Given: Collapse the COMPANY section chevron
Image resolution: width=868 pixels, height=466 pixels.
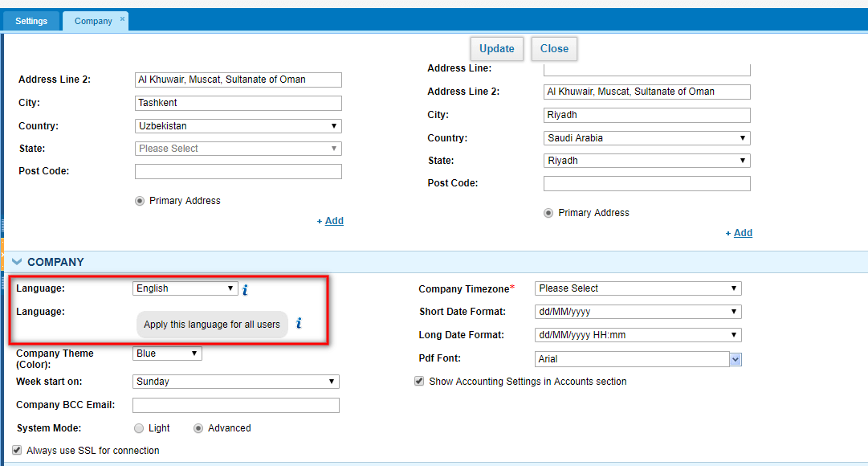Looking at the screenshot, I should 17,262.
